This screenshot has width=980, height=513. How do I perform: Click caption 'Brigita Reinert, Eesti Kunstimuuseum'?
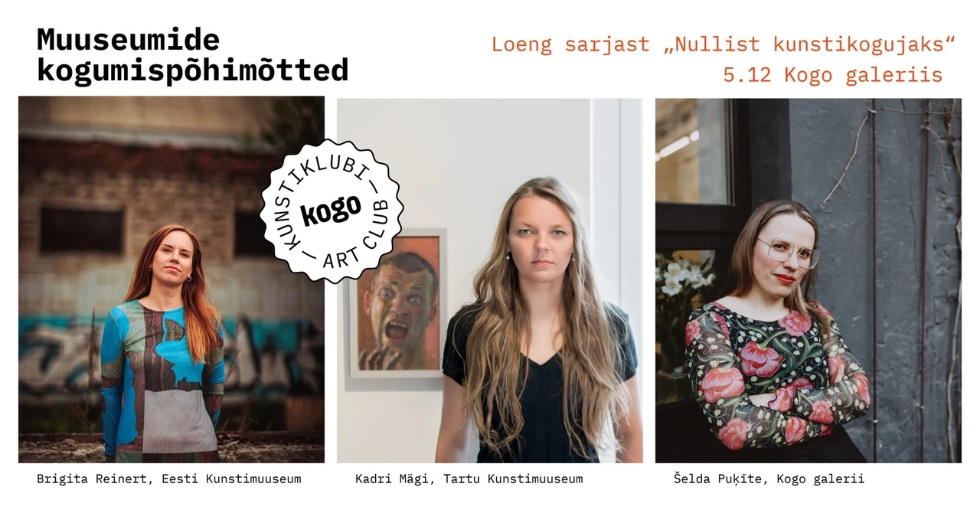[169, 479]
